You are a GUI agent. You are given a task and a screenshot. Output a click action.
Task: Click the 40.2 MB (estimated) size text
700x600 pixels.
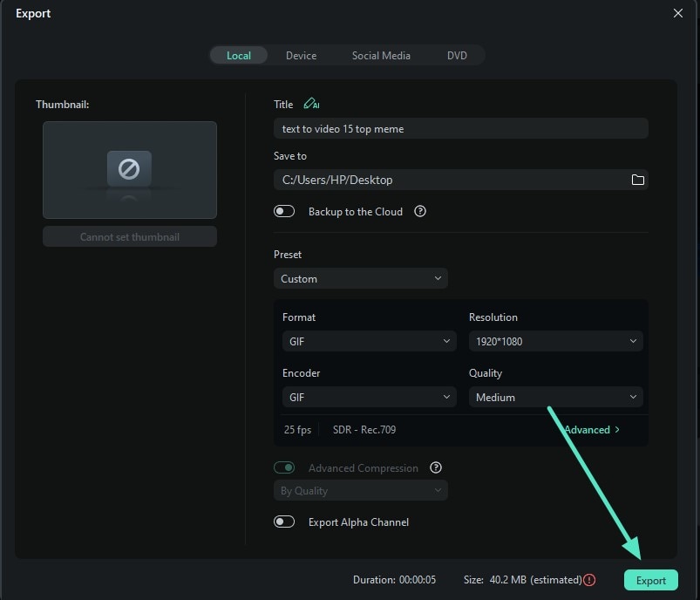tap(536, 580)
